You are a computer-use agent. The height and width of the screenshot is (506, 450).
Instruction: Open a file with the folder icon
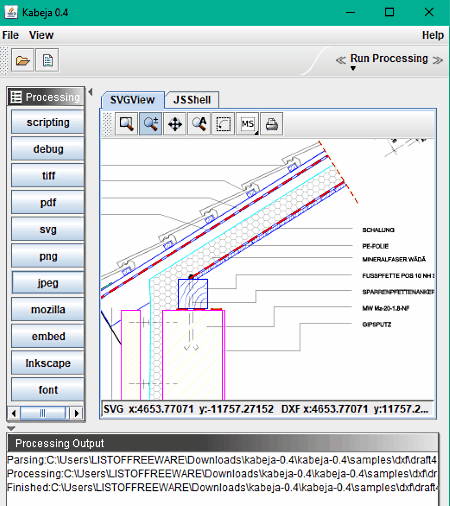click(22, 60)
